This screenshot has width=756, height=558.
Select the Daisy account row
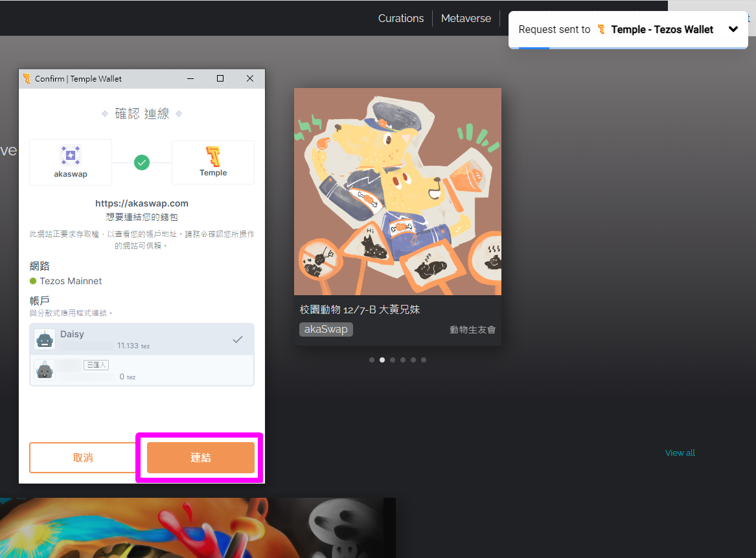(x=142, y=339)
